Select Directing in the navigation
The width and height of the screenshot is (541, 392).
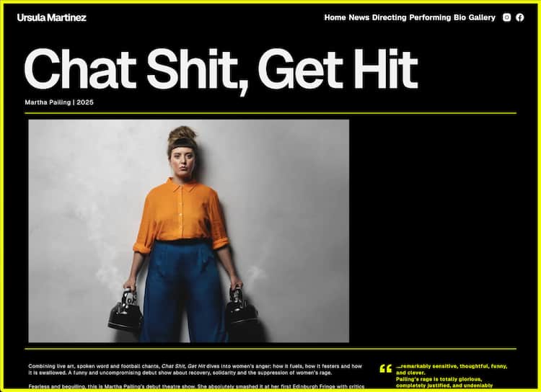point(389,17)
